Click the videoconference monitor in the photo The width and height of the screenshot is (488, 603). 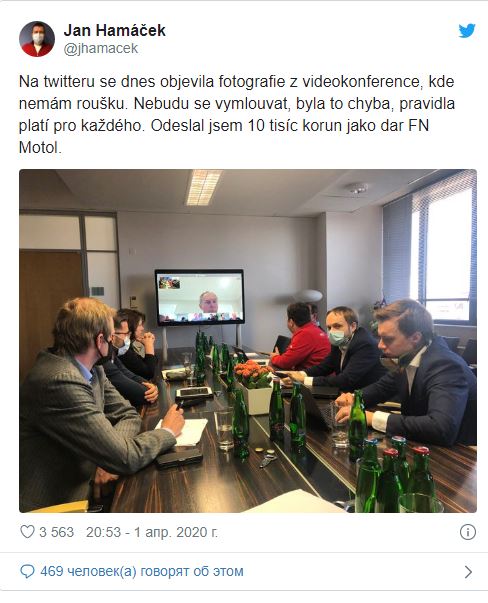[199, 297]
